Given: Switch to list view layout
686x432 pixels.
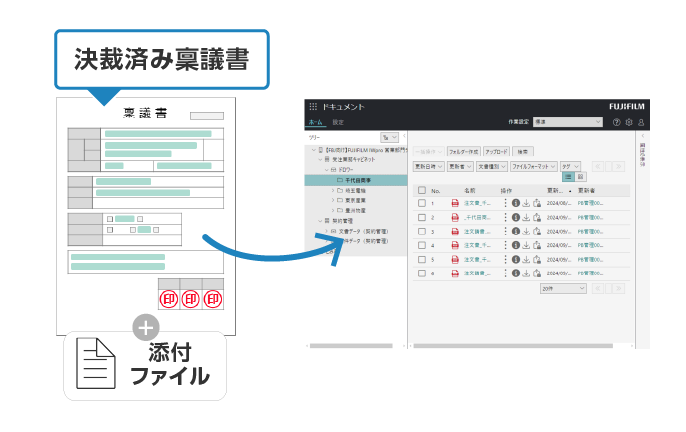Looking at the screenshot, I should (568, 177).
